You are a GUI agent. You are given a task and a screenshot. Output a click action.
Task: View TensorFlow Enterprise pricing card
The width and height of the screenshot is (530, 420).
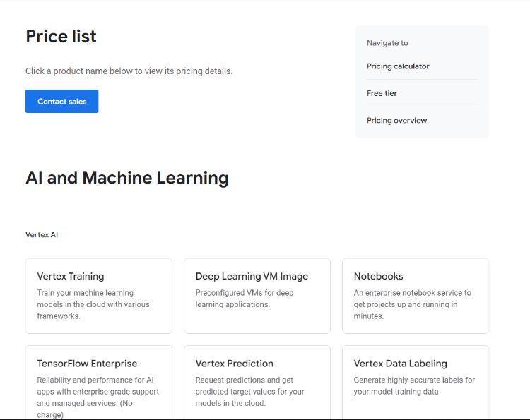[x=99, y=383]
